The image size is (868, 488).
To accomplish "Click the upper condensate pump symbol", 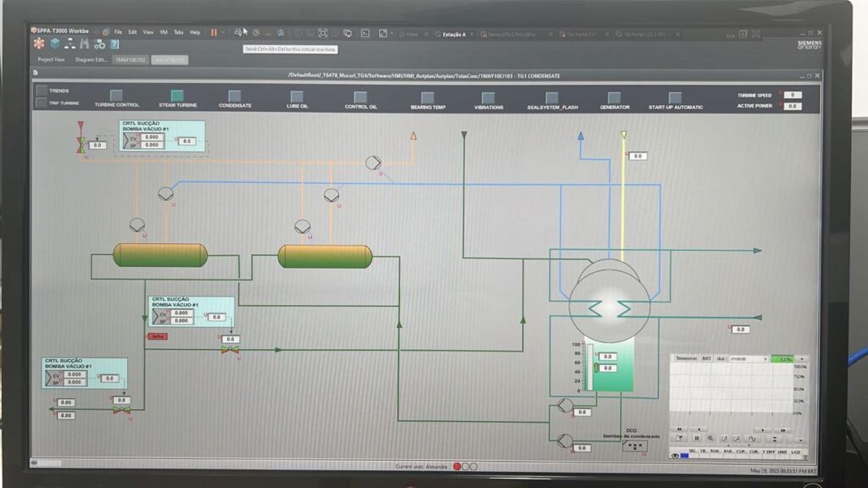I will point(565,406).
